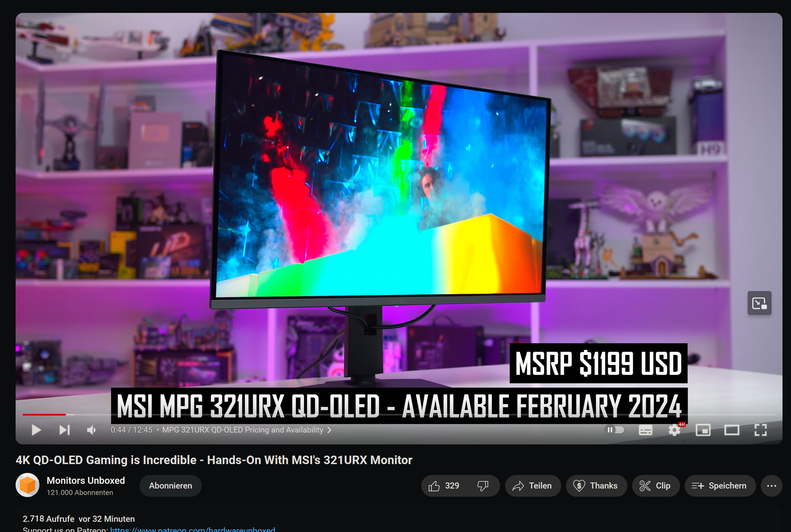Click the video title text
791x532 pixels.
(x=214, y=460)
